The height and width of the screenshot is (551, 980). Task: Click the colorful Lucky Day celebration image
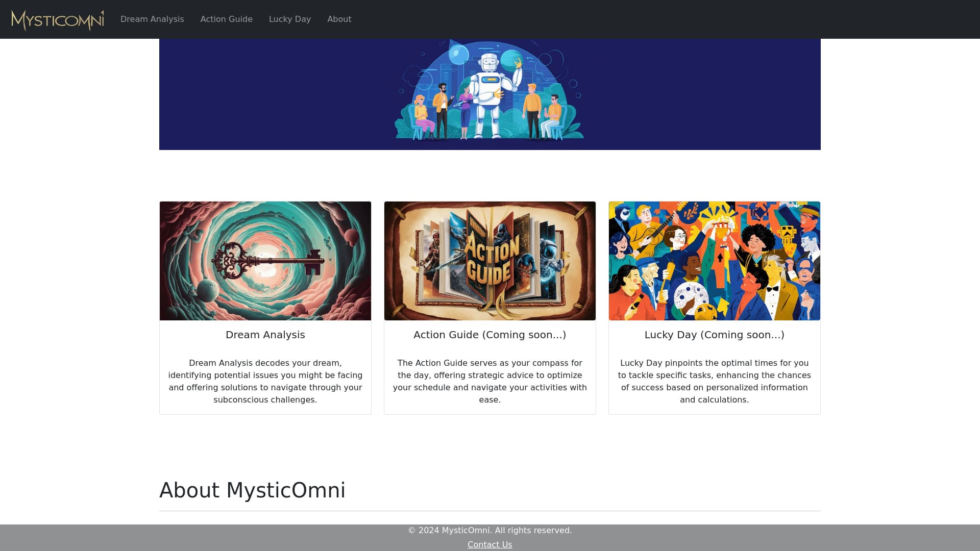pyautogui.click(x=714, y=261)
